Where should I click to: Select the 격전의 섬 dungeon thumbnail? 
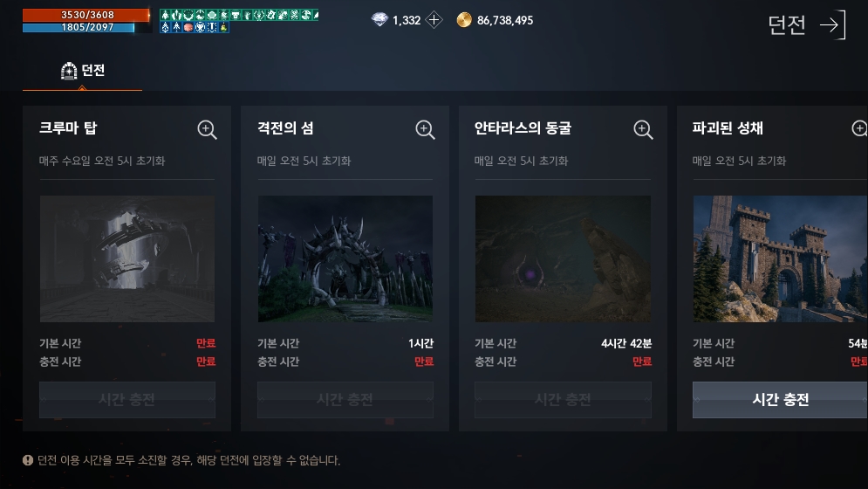[345, 259]
